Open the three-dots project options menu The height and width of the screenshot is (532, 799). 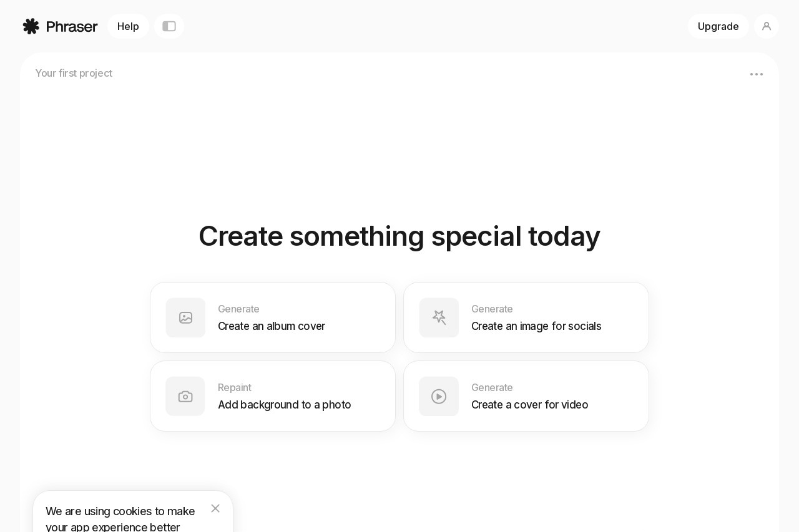(757, 74)
